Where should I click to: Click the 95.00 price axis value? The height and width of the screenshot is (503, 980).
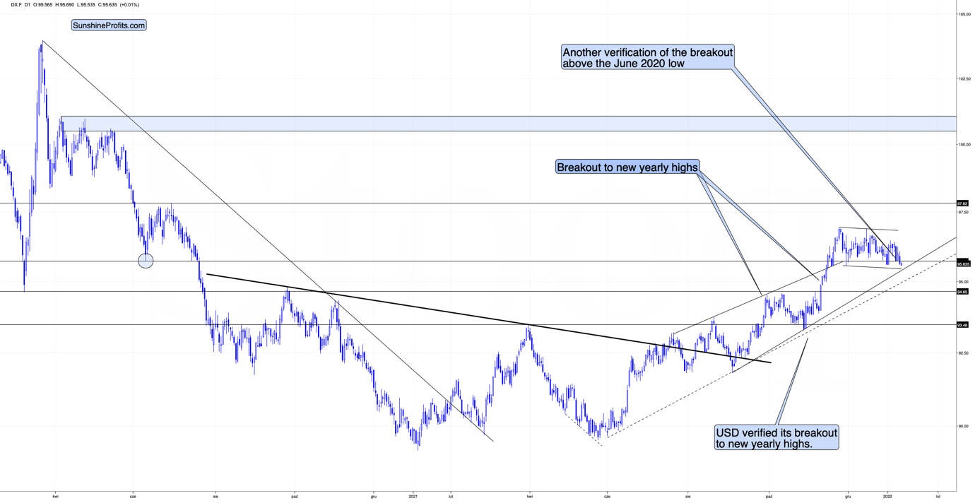point(963,282)
